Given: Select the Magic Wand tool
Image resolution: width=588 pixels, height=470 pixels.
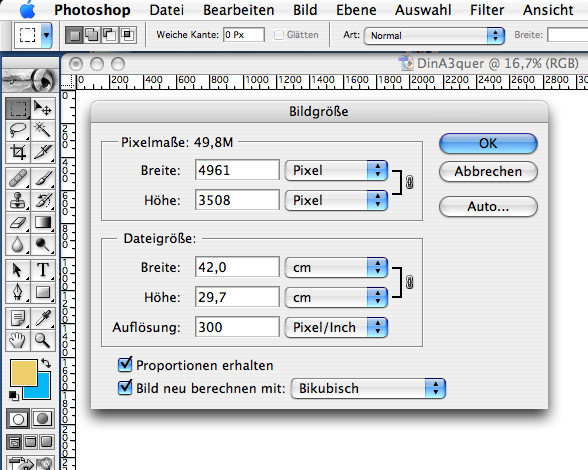Looking at the screenshot, I should (x=42, y=130).
